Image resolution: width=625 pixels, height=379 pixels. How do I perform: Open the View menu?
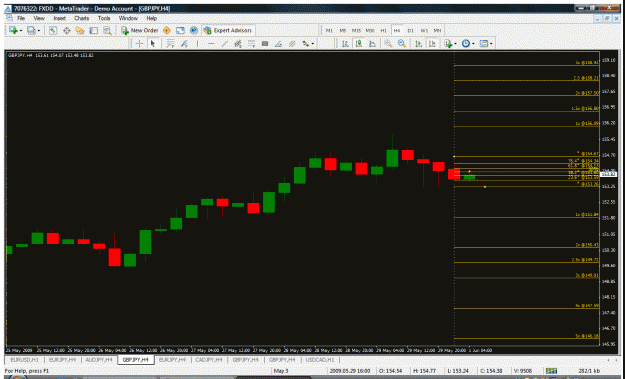(x=39, y=18)
